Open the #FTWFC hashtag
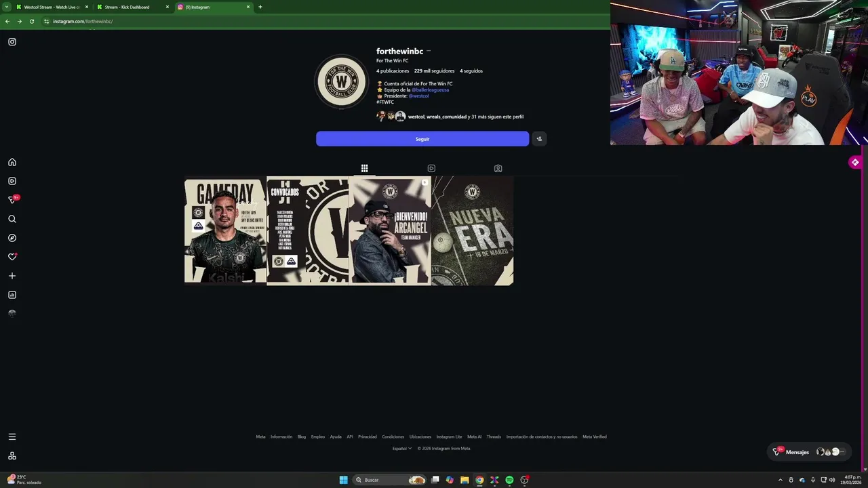Image resolution: width=868 pixels, height=488 pixels. click(385, 102)
